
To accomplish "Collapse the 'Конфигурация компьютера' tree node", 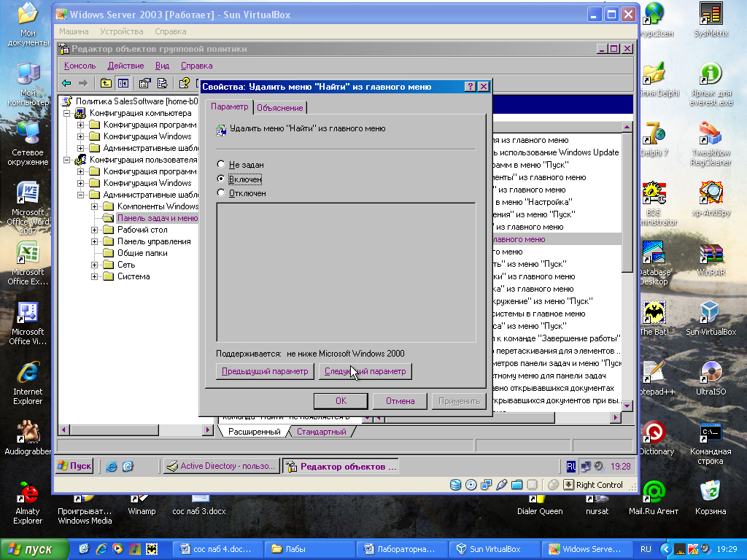I will [67, 113].
